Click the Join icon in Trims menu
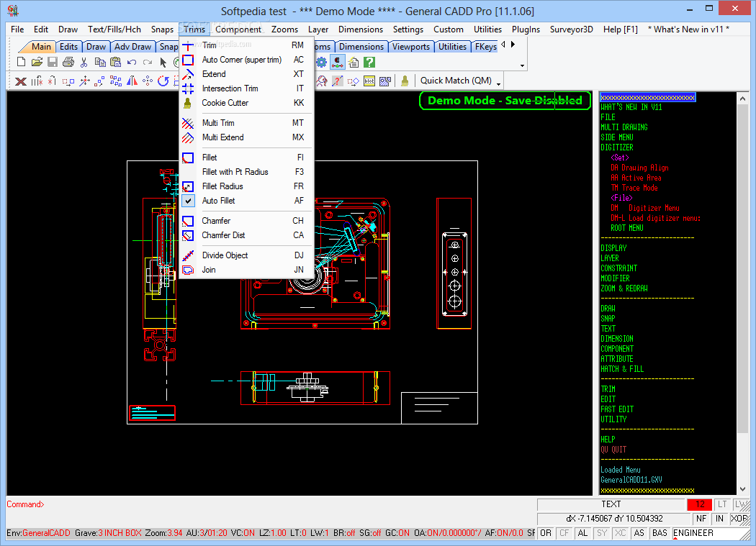Image resolution: width=756 pixels, height=546 pixels. [x=188, y=270]
